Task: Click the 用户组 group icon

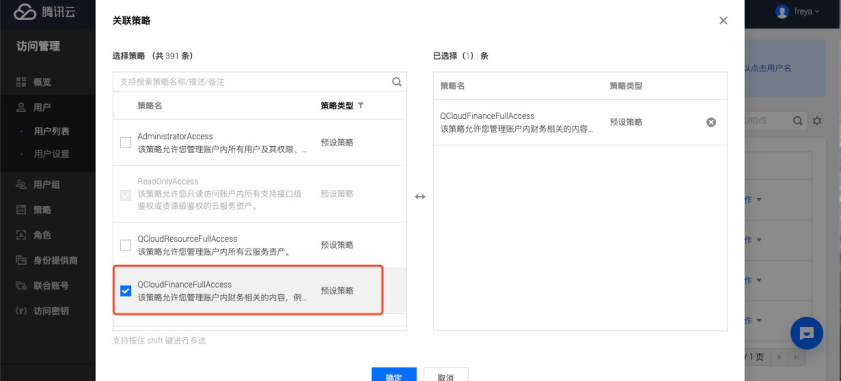Action: pyautogui.click(x=21, y=185)
